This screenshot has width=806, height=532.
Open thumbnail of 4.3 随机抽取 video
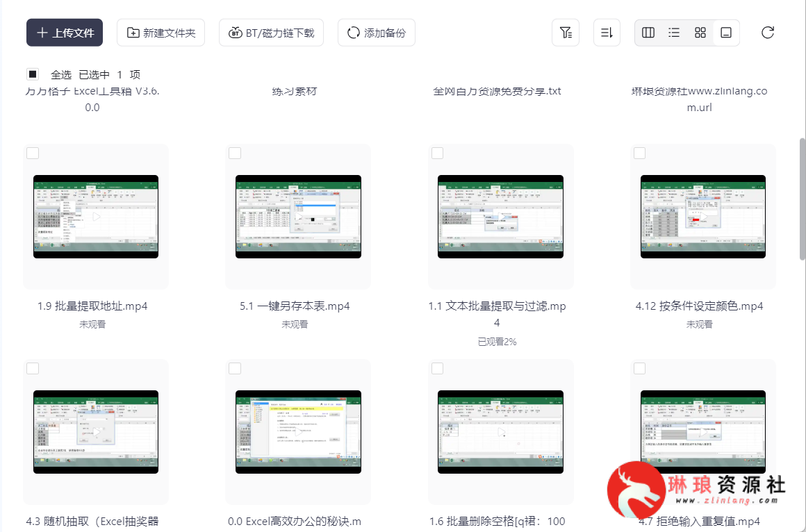point(96,432)
